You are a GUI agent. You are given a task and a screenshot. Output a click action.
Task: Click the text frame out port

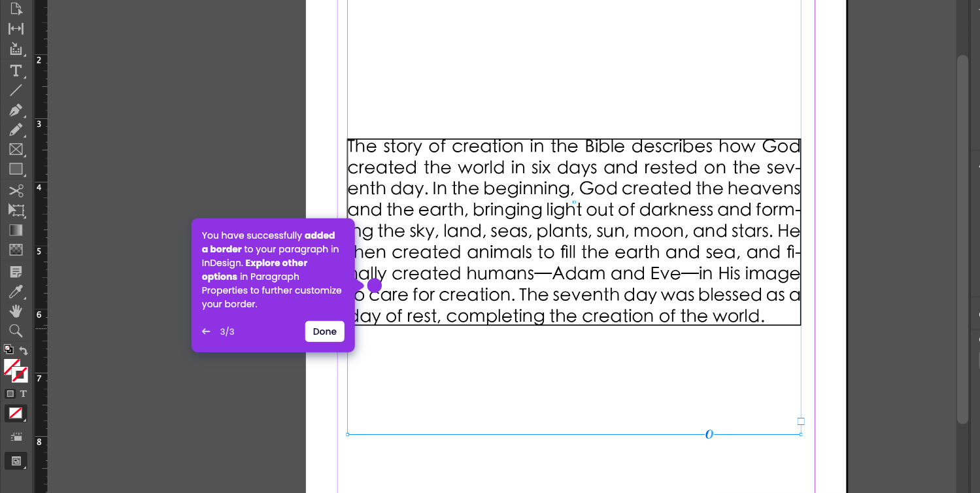801,422
